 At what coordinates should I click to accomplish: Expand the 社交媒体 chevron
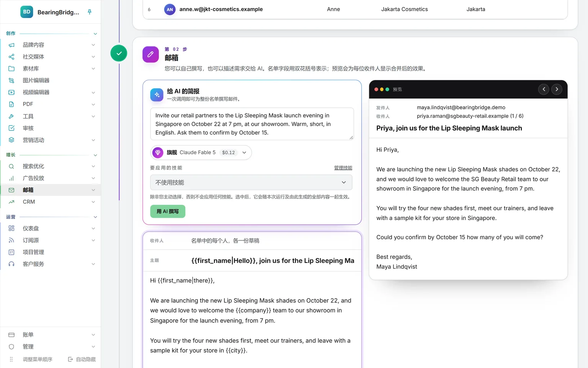(93, 57)
